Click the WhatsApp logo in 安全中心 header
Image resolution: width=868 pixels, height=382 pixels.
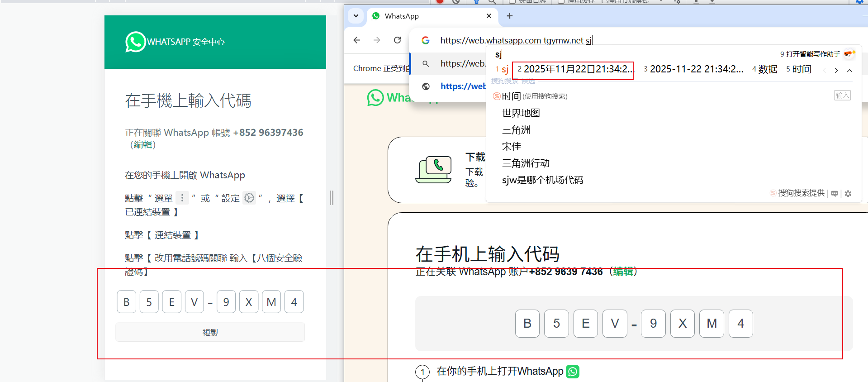[135, 42]
